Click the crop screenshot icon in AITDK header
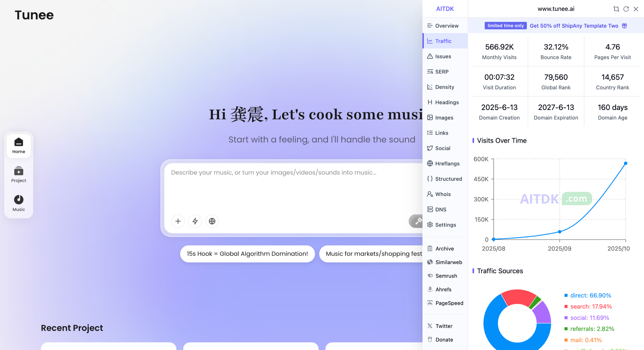This screenshot has width=644, height=350. tap(616, 9)
